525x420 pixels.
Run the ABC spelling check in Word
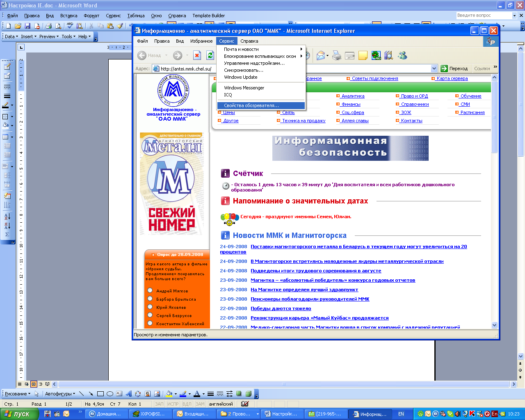(70, 26)
